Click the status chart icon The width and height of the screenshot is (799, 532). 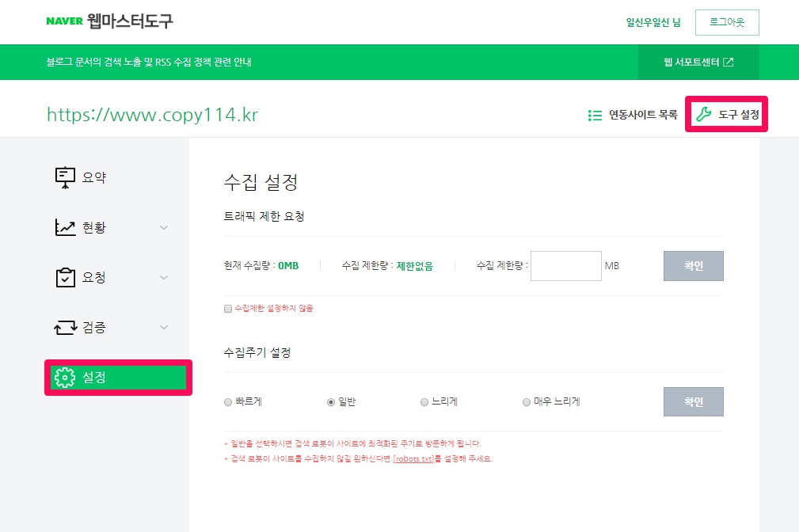(x=65, y=228)
